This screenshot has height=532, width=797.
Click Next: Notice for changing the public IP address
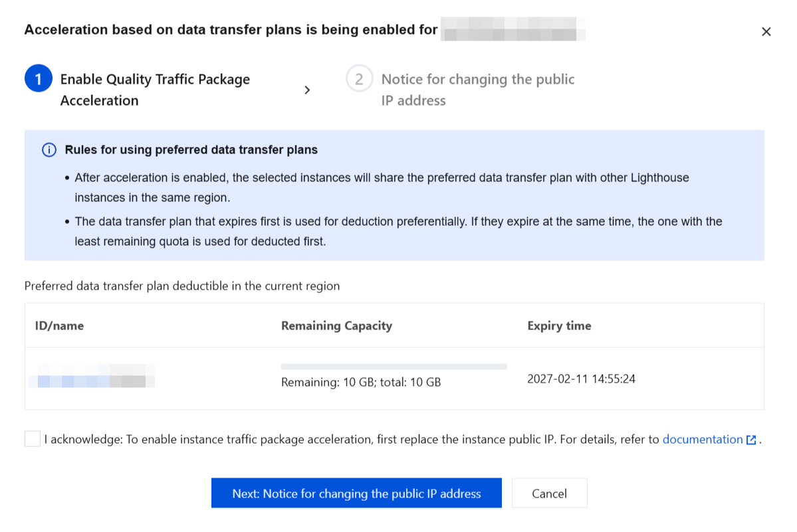(x=356, y=493)
